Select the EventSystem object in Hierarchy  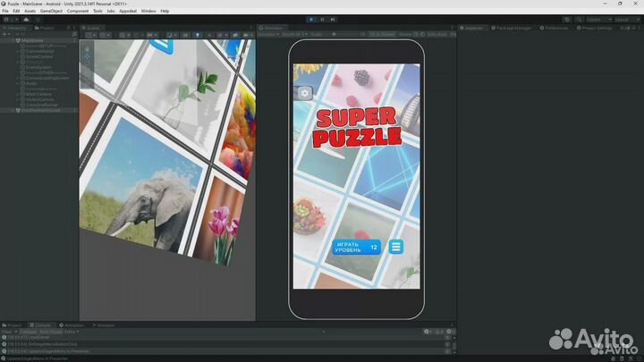(x=38, y=67)
